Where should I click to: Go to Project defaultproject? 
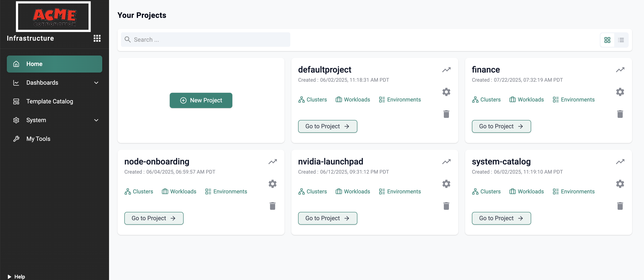coord(328,126)
